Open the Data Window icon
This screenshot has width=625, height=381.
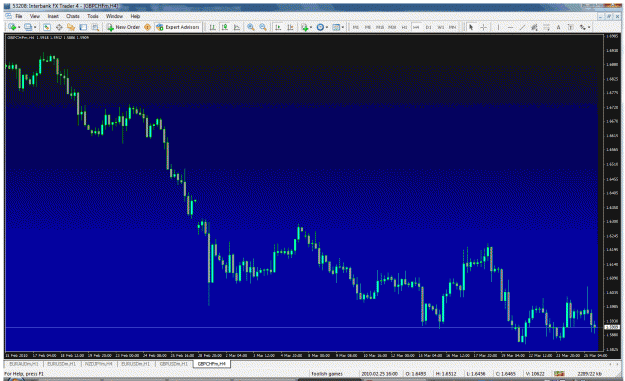(x=59, y=27)
